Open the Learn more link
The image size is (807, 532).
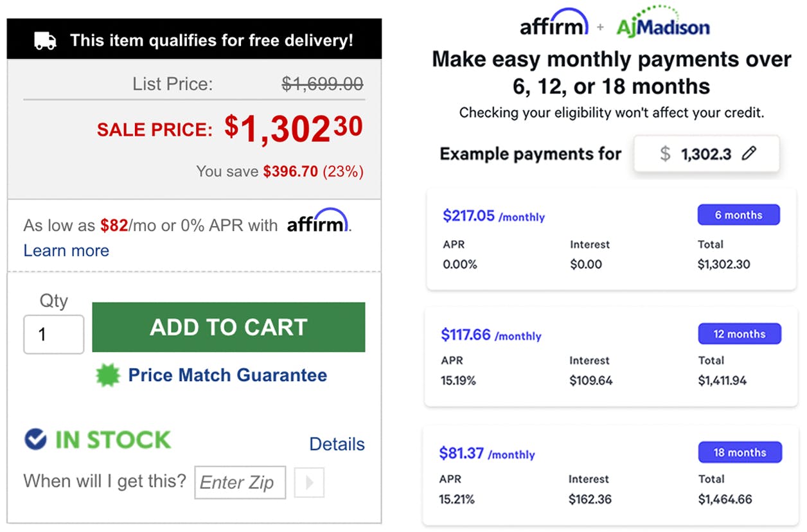[x=66, y=251]
